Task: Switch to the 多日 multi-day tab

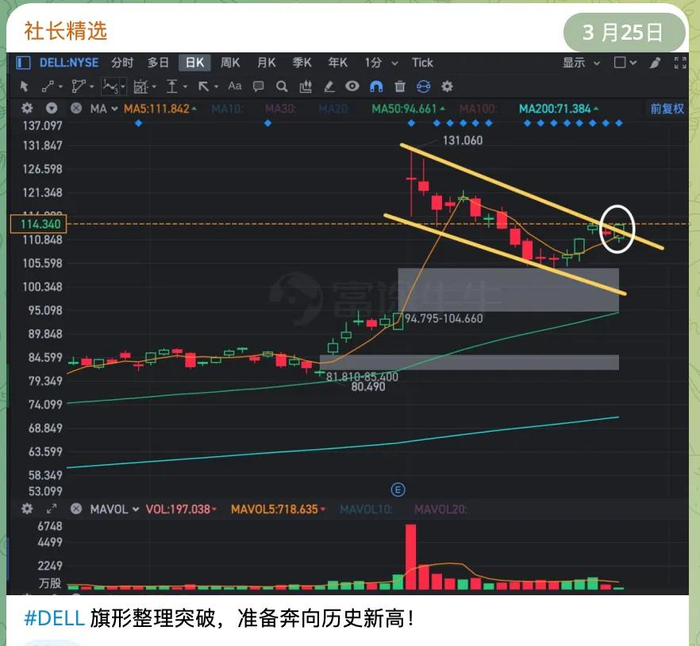Action: pyautogui.click(x=158, y=63)
